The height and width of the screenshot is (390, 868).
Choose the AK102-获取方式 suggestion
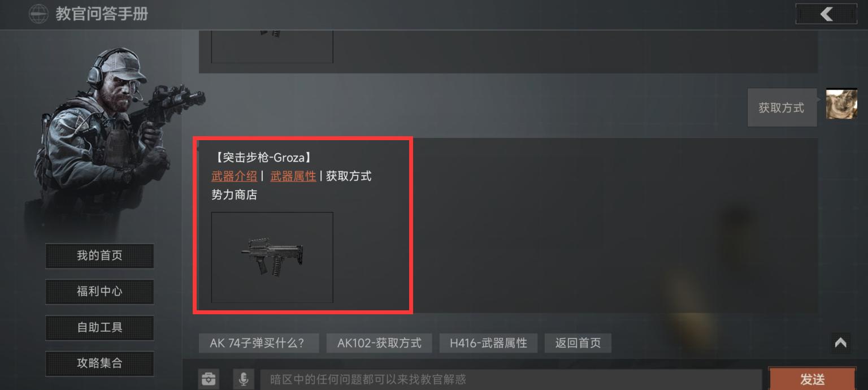(x=379, y=343)
